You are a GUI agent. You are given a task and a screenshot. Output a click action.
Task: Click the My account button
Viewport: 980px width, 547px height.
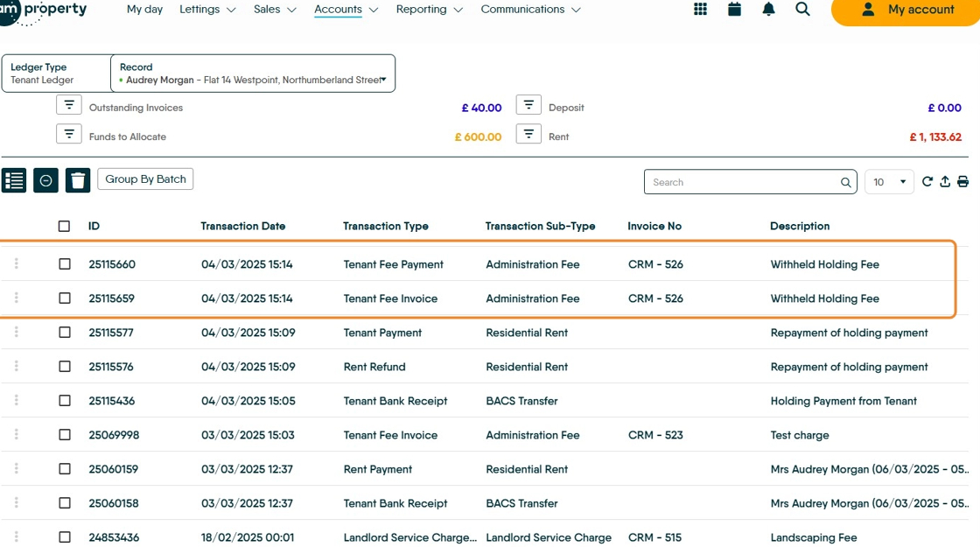coord(907,10)
